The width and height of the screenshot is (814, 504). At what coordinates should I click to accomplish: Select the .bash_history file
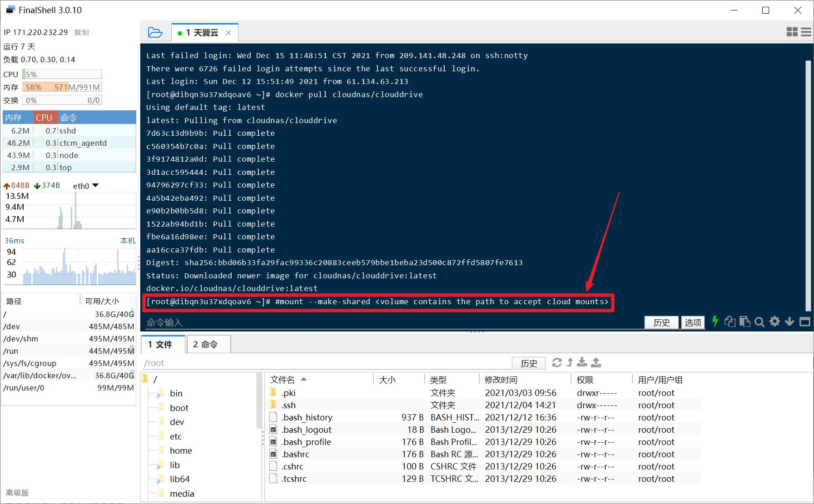click(x=484, y=417)
